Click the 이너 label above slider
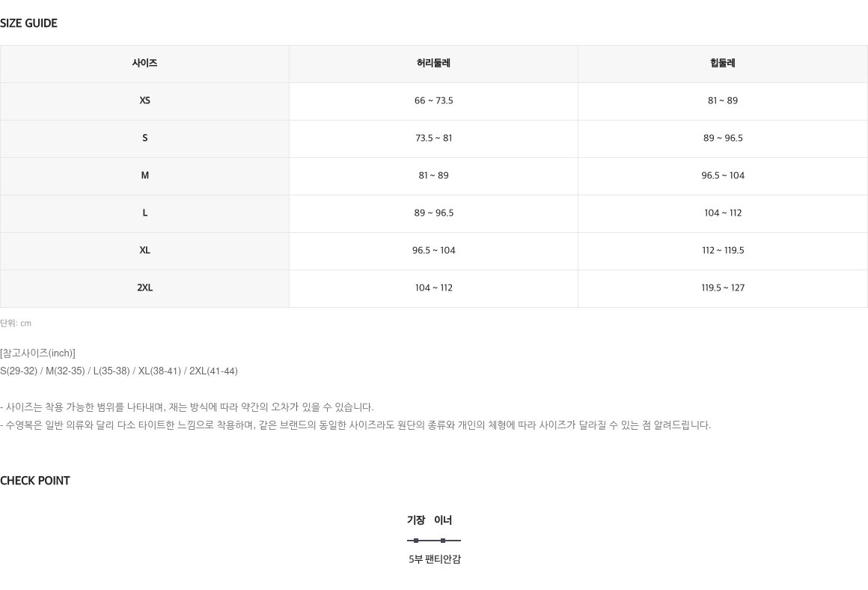 tap(443, 520)
